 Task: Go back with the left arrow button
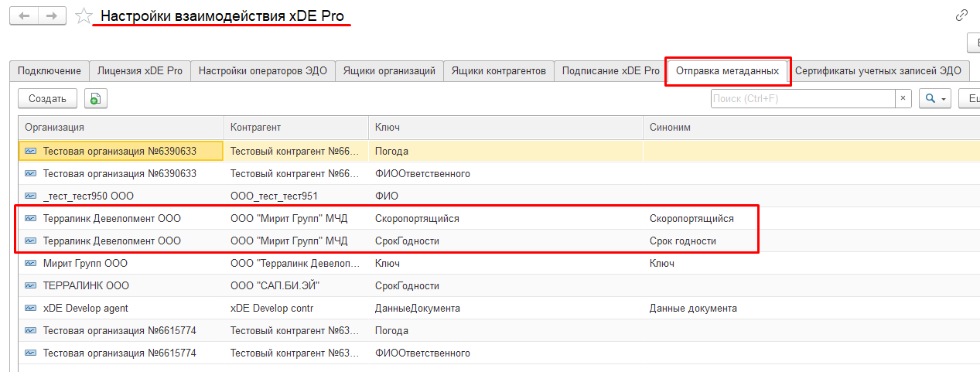[23, 15]
